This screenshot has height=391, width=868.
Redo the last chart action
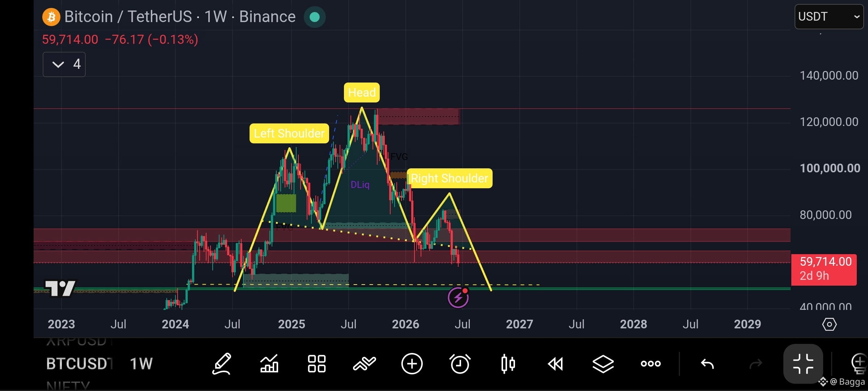click(756, 363)
